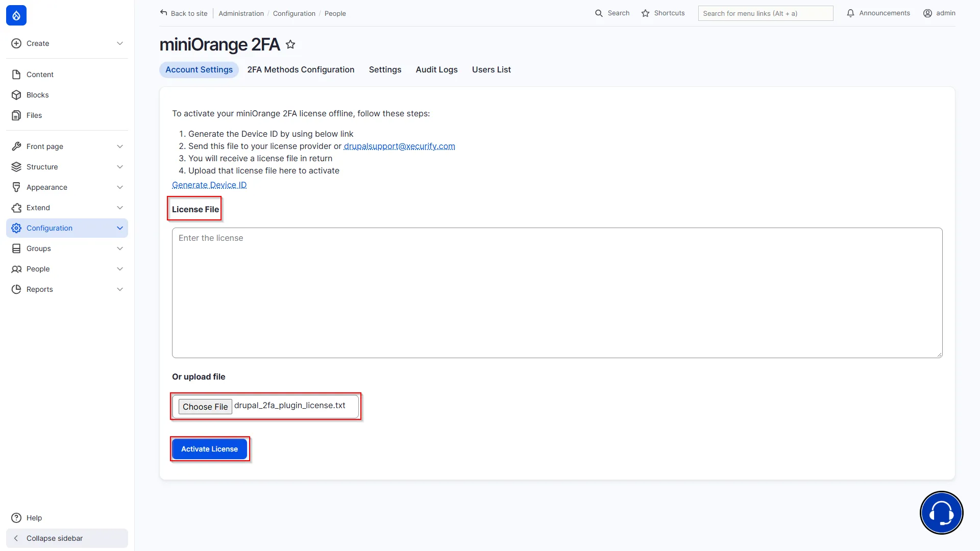Click the Create plus icon

pyautogui.click(x=16, y=43)
